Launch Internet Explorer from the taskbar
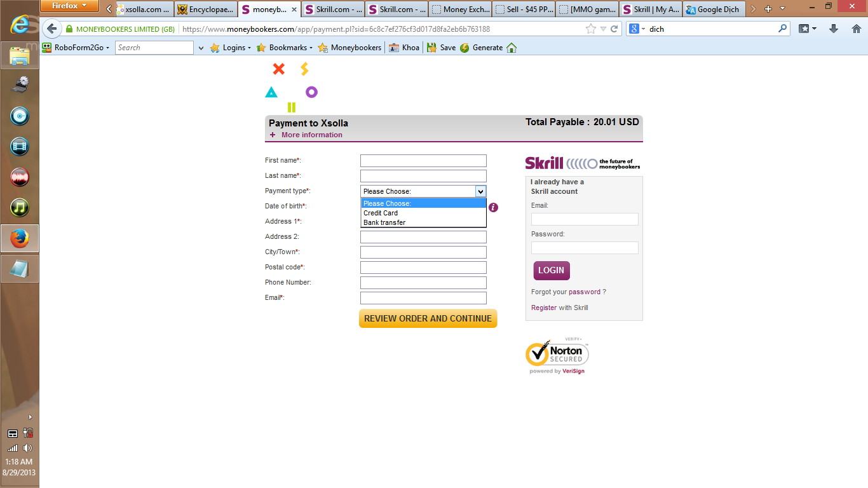The width and height of the screenshot is (868, 488). pos(20,24)
